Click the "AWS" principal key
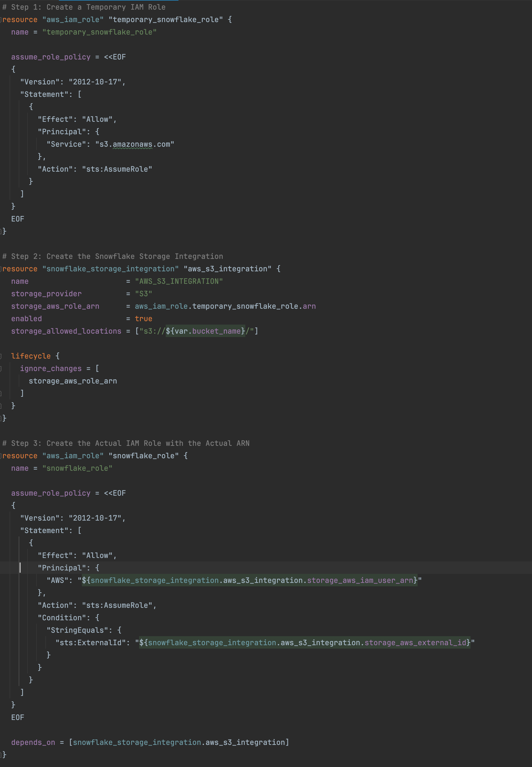 click(57, 580)
